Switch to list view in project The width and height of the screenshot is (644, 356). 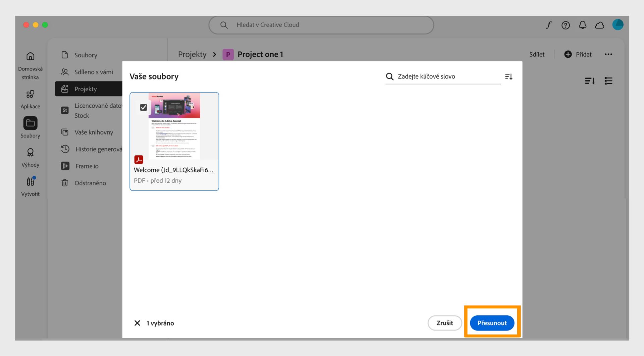coord(608,81)
